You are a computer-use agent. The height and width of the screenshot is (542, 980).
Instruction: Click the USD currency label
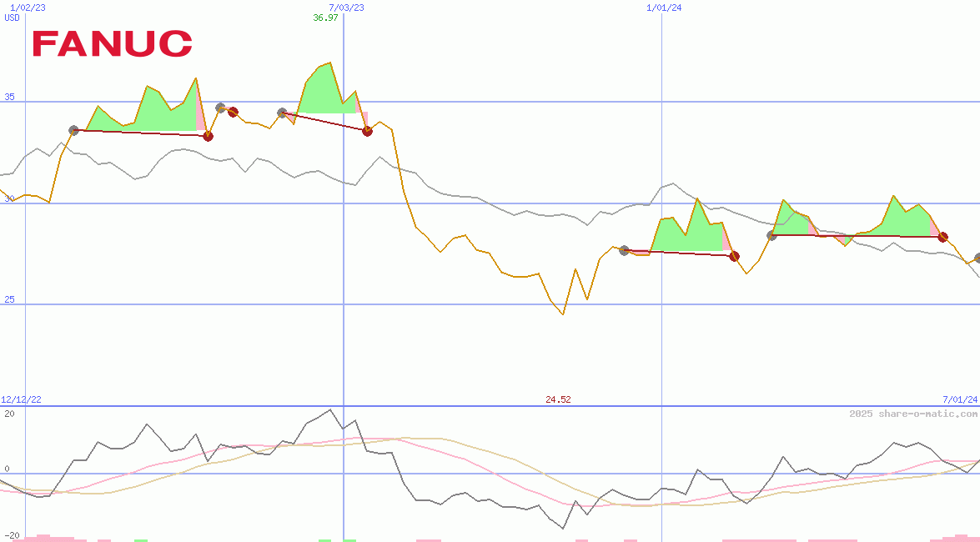(10, 18)
